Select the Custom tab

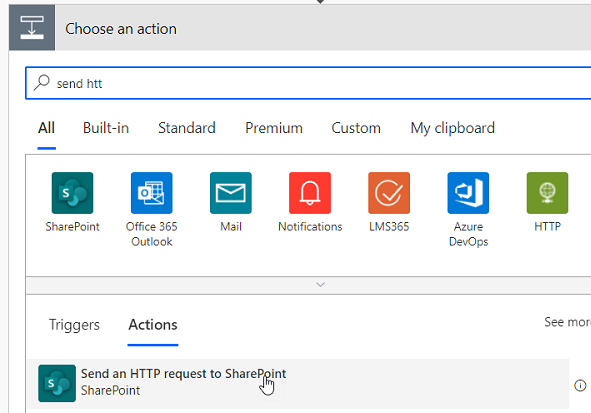pyautogui.click(x=356, y=128)
